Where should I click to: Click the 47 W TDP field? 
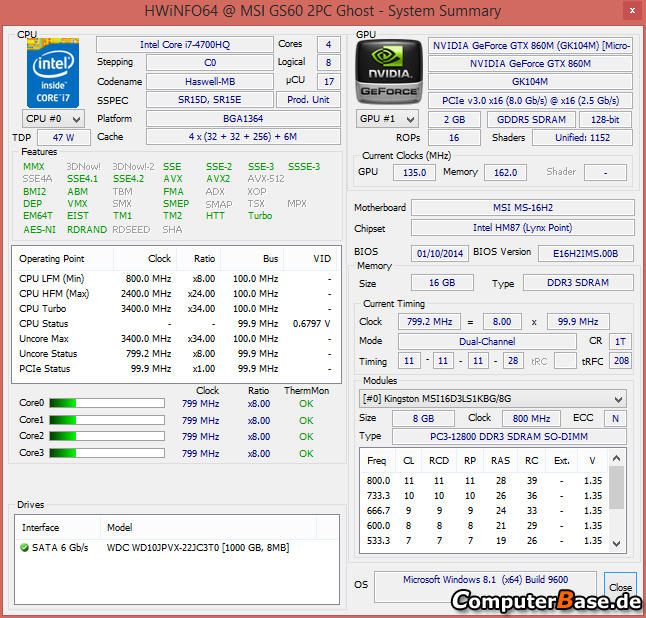coord(64,137)
